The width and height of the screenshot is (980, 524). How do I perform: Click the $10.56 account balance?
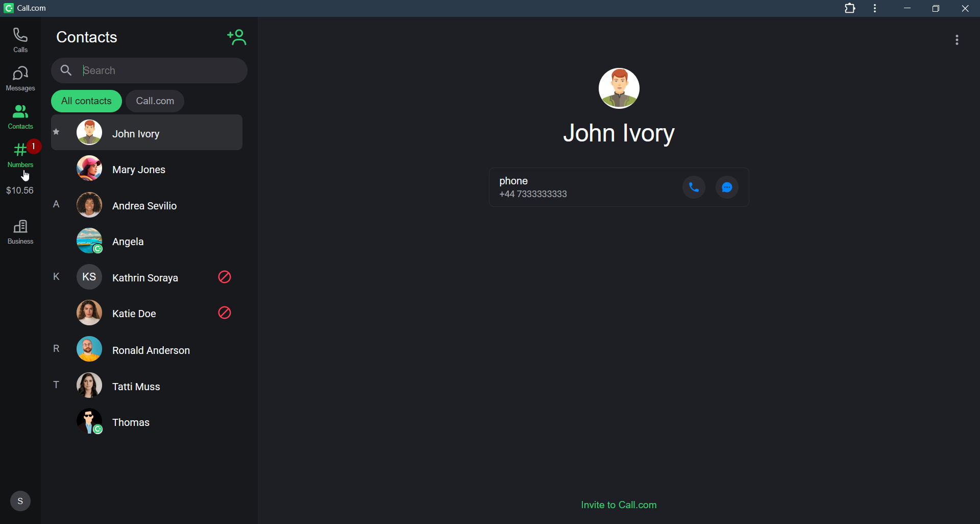(20, 190)
